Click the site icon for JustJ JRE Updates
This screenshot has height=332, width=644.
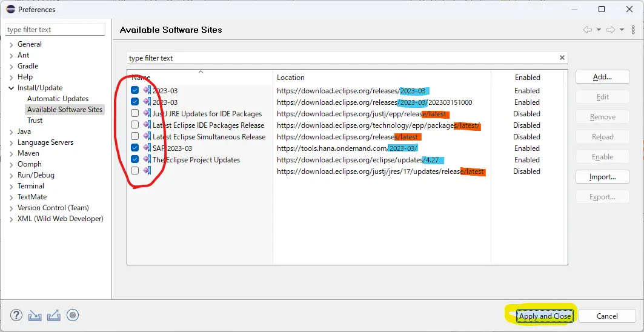(x=147, y=113)
